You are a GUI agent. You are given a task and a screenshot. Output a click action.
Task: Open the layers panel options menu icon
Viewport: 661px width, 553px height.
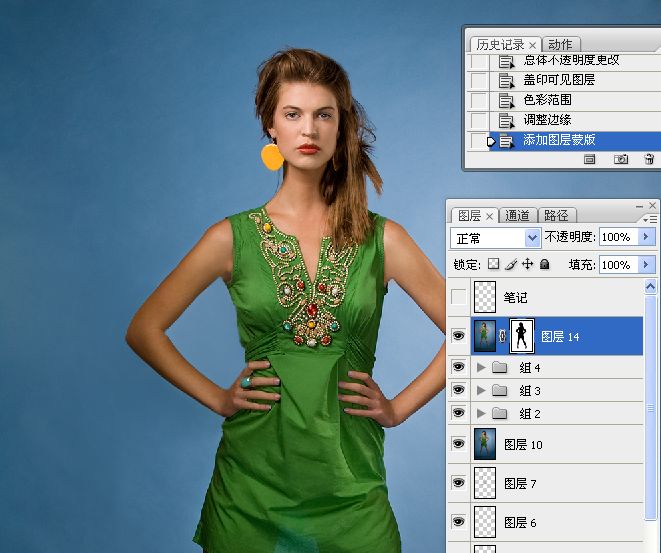[x=650, y=219]
